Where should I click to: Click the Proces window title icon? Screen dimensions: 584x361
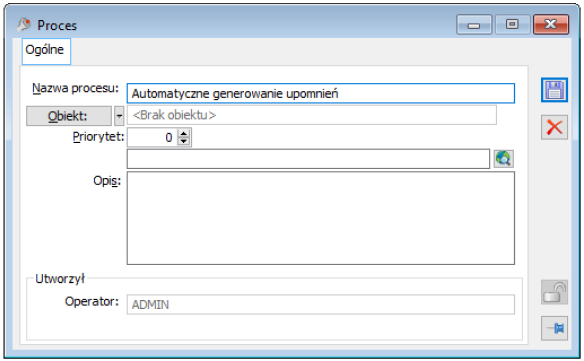(x=24, y=25)
